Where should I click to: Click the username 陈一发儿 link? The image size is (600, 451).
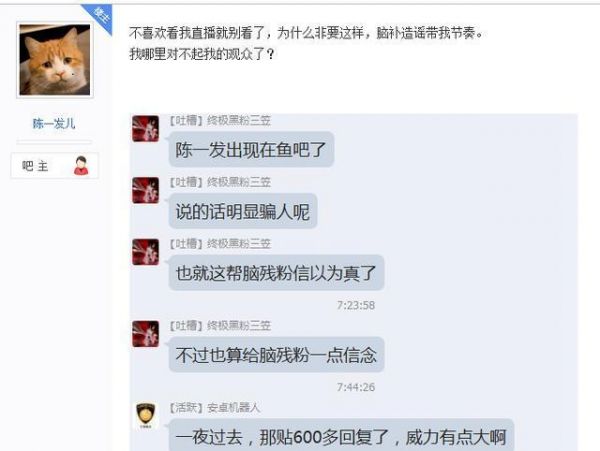pyautogui.click(x=54, y=124)
